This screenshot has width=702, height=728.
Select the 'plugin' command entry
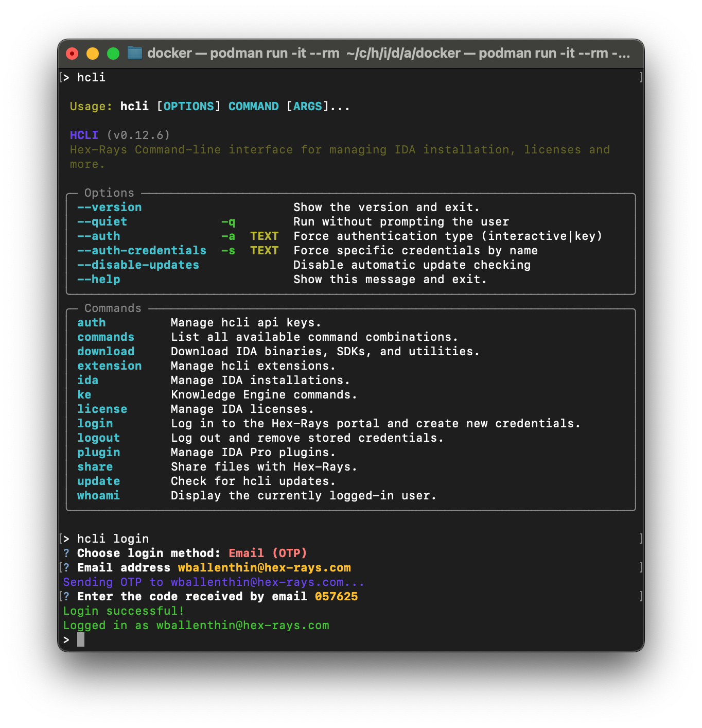(98, 452)
